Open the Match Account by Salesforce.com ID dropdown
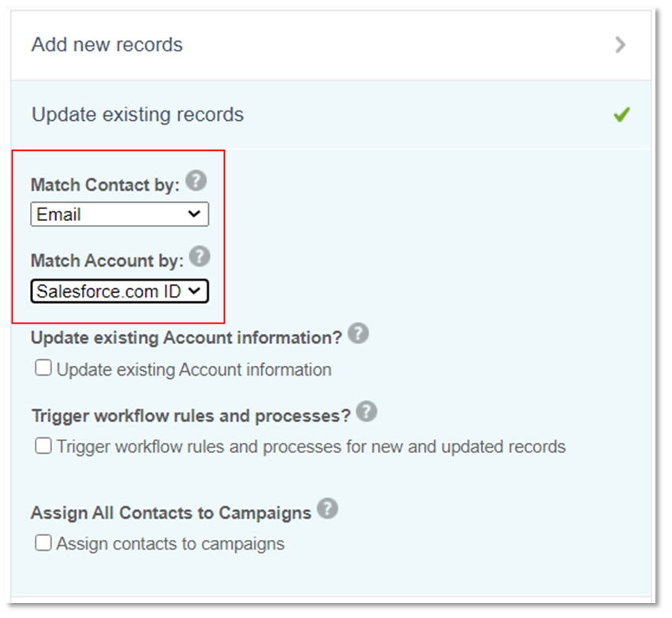672x618 pixels. tap(120, 291)
